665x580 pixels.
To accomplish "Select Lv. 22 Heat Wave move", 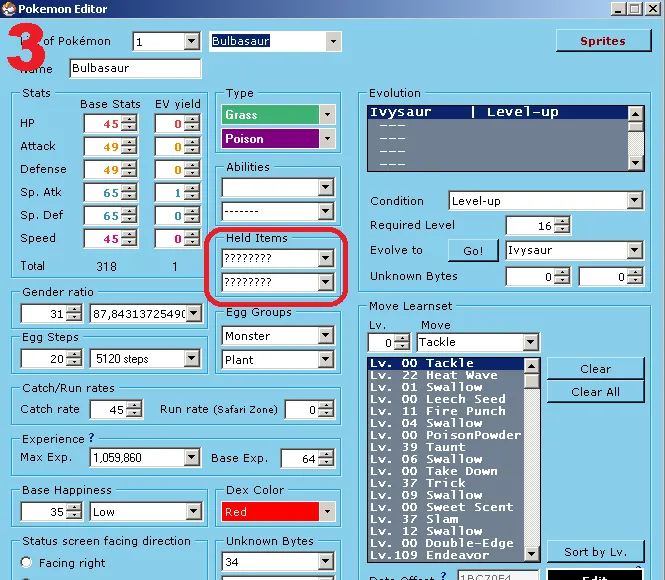I will point(446,375).
